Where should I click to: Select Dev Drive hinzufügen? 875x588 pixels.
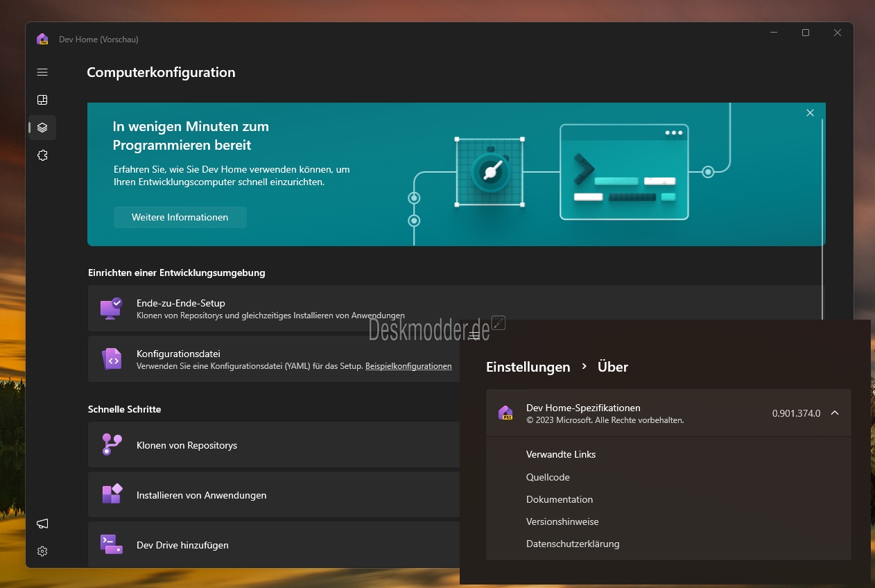click(275, 544)
